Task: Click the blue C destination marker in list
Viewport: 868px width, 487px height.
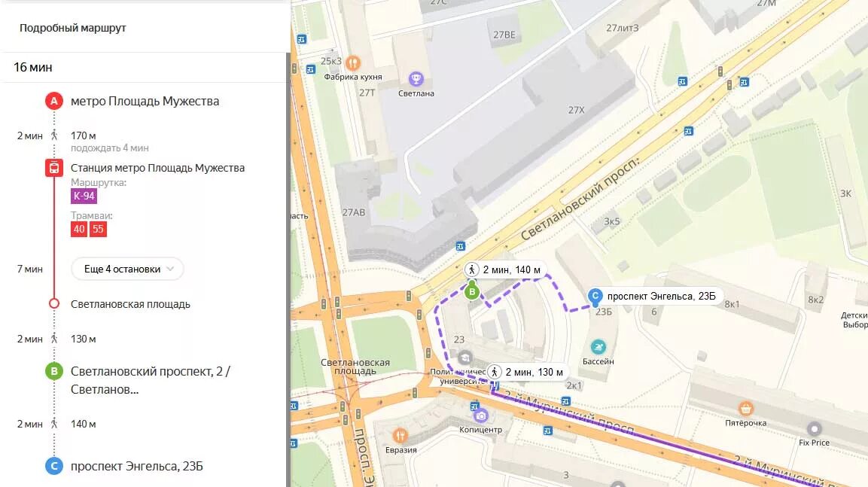Action: point(53,466)
